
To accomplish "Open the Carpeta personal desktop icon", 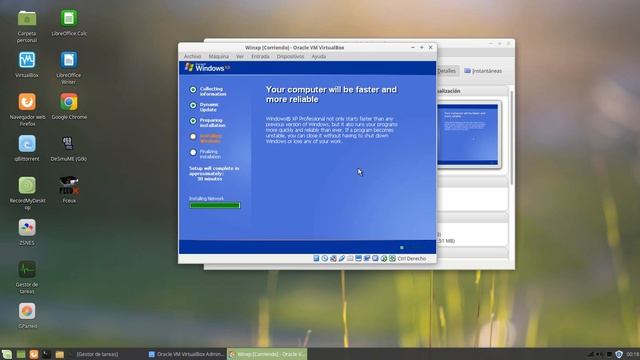I will point(27,27).
